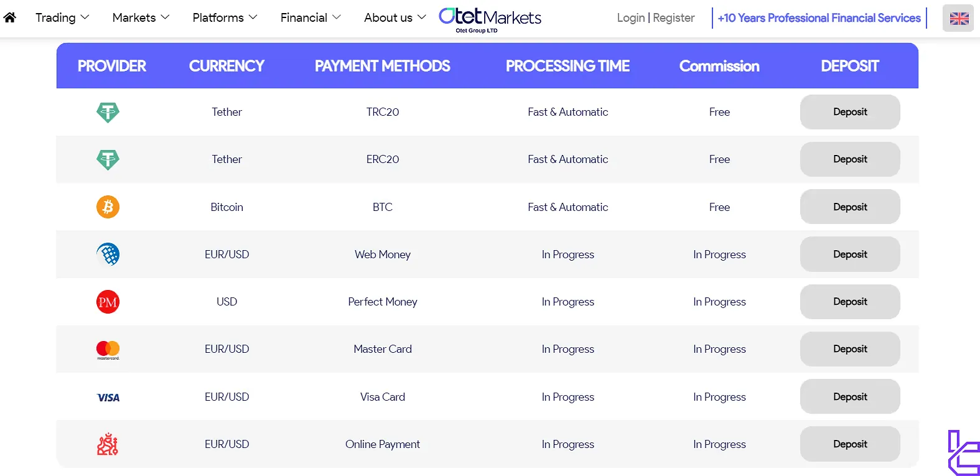Click the Visa logo icon
Screen dimensions: 980x476
[108, 397]
